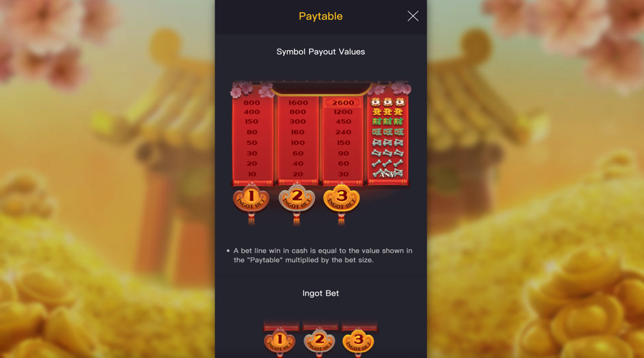Screen dimensions: 644x358
Task: Choose the 2 ingot badge in the Ingot Bet section
Action: click(319, 341)
